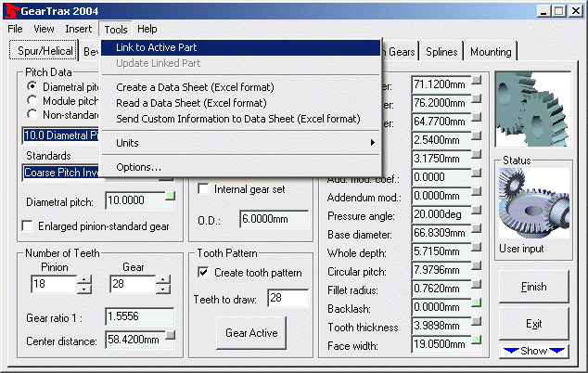This screenshot has width=588, height=373.
Task: Click the Finish button
Action: (533, 287)
